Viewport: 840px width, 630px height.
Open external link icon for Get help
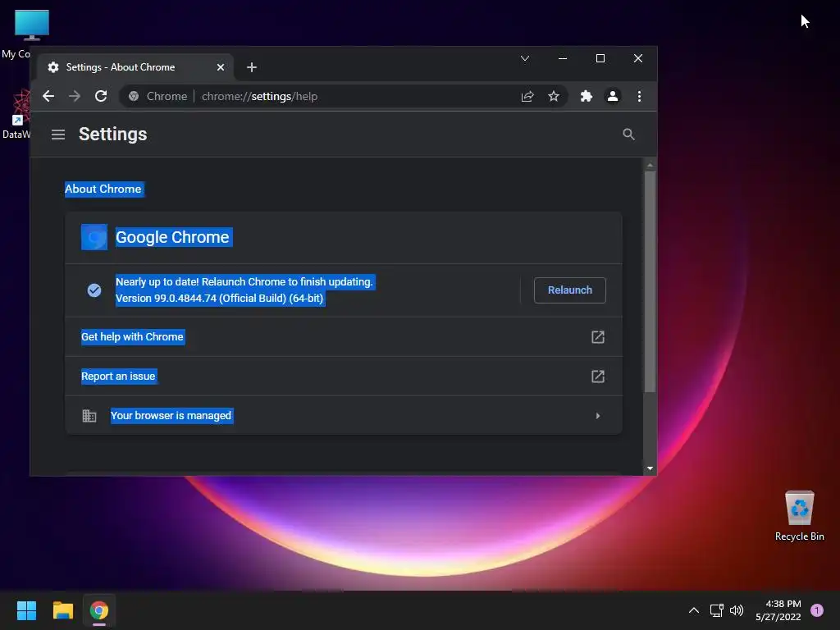tap(598, 337)
